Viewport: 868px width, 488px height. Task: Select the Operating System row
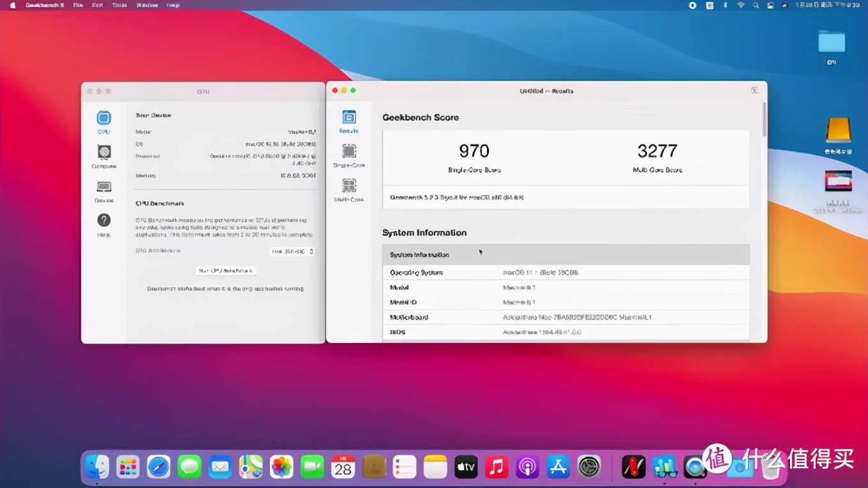pos(566,273)
